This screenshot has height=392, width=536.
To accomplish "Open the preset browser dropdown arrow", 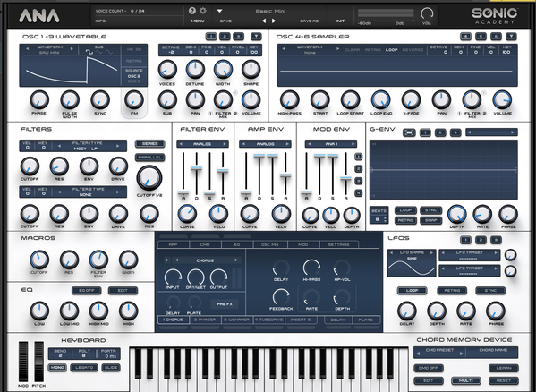I will pyautogui.click(x=219, y=11).
